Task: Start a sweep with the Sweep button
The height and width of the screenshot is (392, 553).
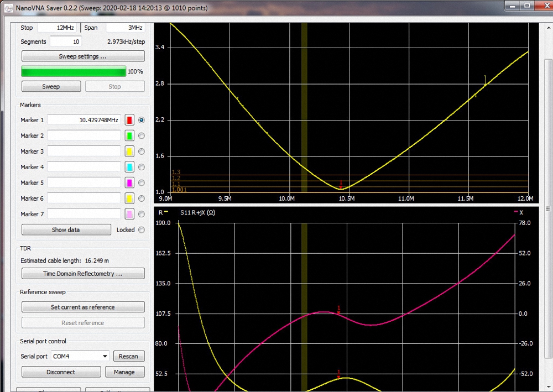Action: tap(51, 87)
